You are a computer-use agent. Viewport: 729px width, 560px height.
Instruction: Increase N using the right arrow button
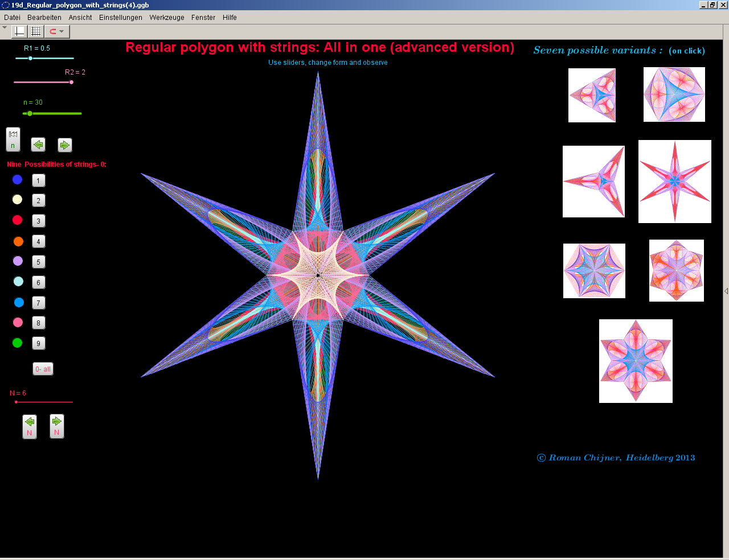[x=57, y=426]
